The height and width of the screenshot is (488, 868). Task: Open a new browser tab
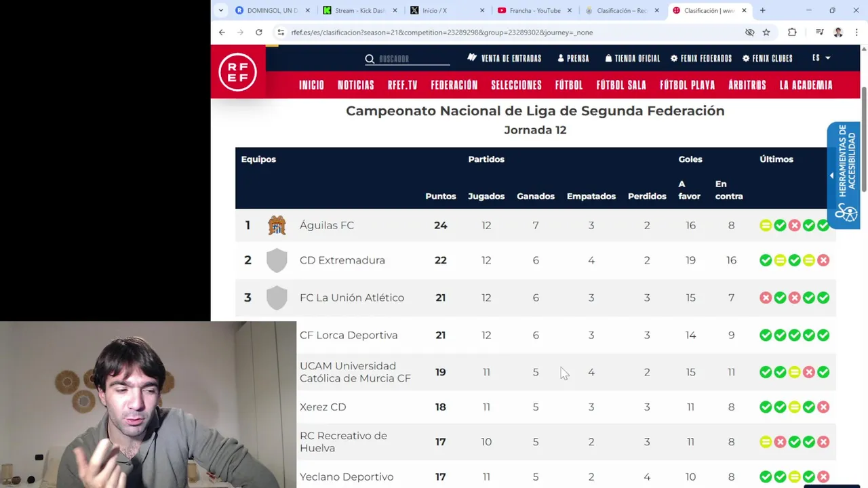pos(762,10)
